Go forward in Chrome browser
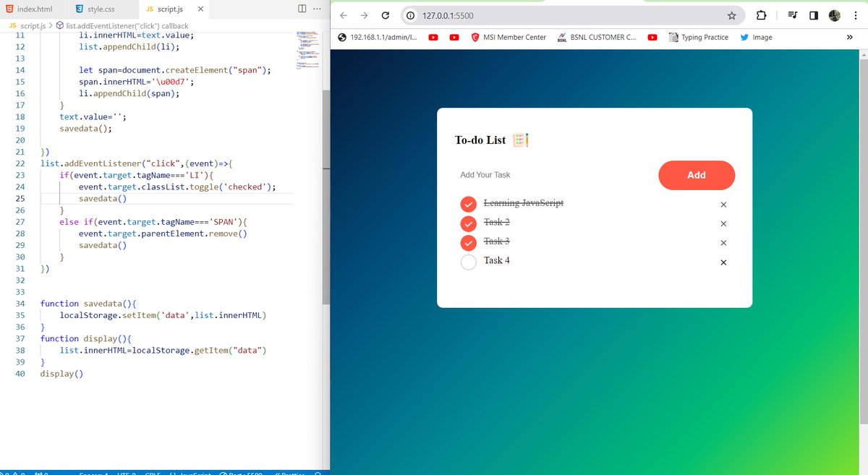The height and width of the screenshot is (475, 868). [x=365, y=15]
